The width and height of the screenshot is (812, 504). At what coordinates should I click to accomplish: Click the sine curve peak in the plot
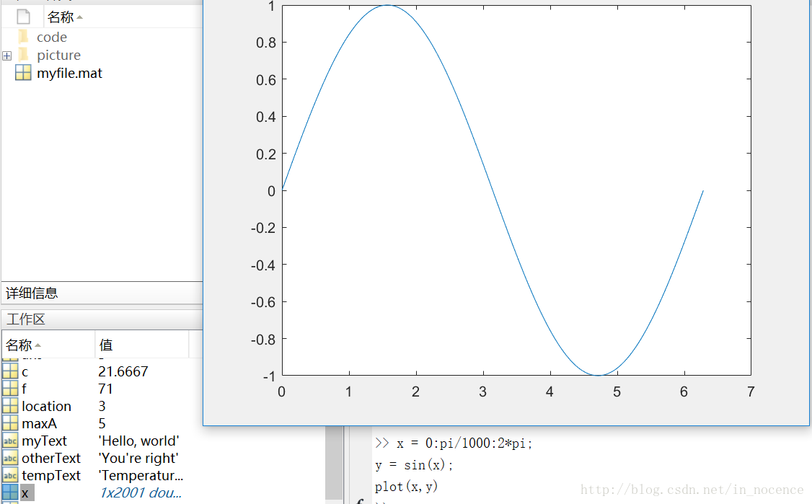[x=387, y=6]
